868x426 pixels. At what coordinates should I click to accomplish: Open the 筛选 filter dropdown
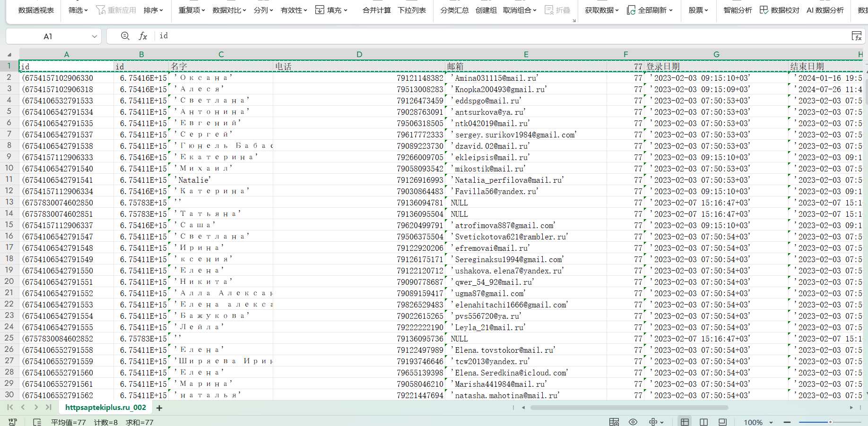(x=78, y=10)
